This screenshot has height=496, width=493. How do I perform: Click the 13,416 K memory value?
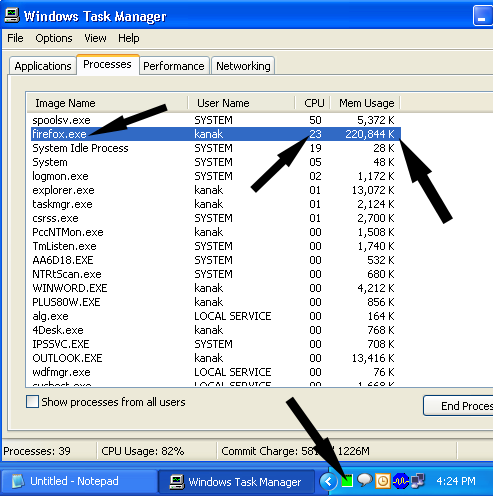(x=373, y=358)
